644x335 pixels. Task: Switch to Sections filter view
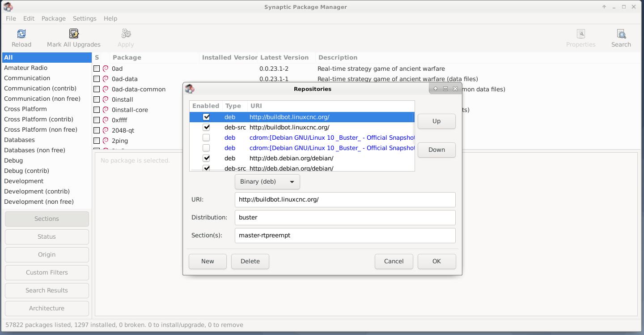point(47,219)
